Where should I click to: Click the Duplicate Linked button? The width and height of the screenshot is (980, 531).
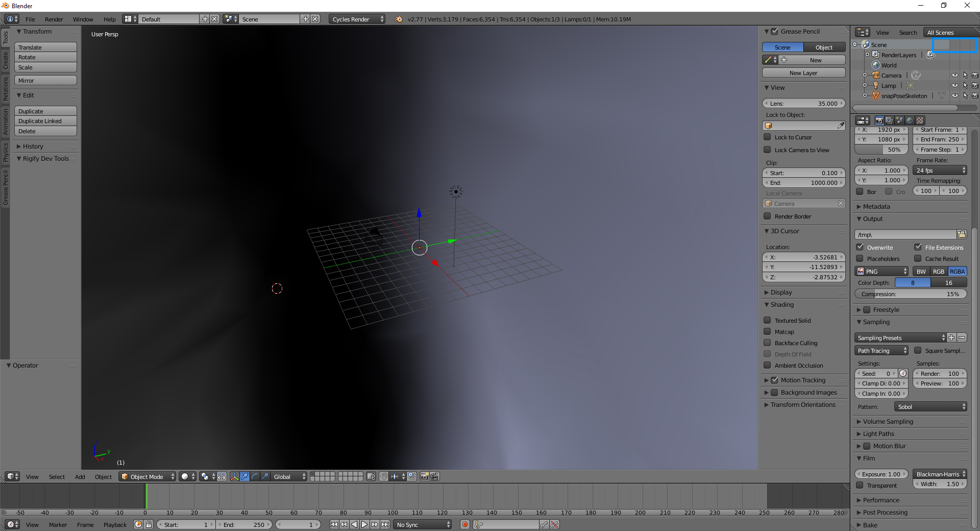click(x=45, y=121)
